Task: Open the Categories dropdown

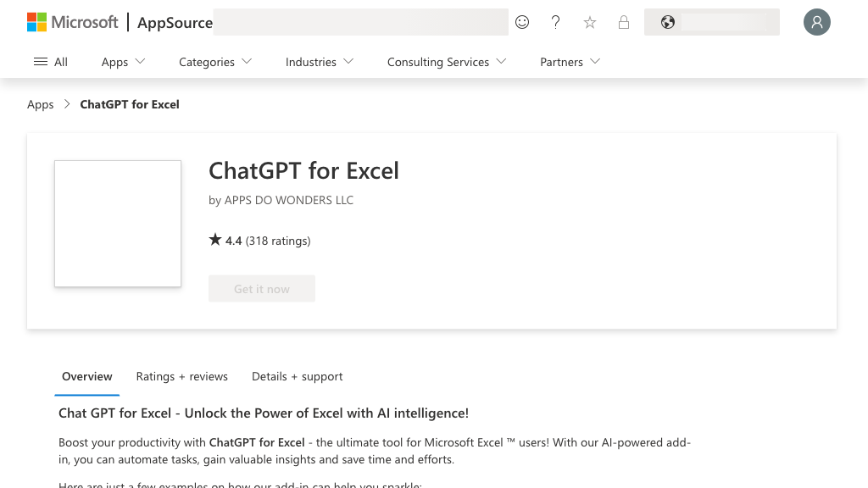Action: [x=208, y=62]
